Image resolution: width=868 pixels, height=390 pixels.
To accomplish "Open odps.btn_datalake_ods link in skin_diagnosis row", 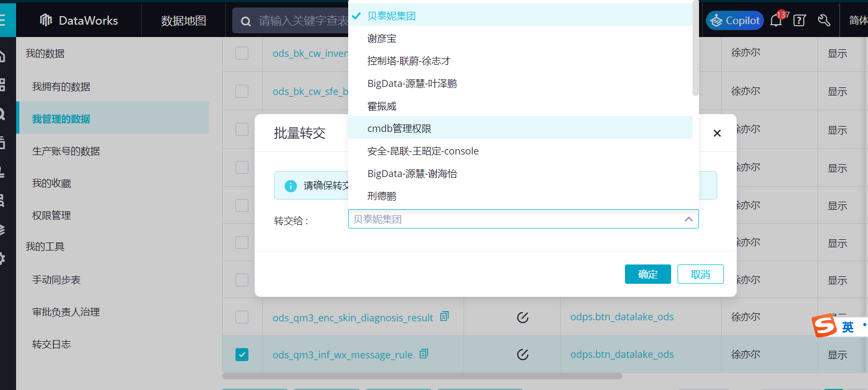I will tap(622, 317).
